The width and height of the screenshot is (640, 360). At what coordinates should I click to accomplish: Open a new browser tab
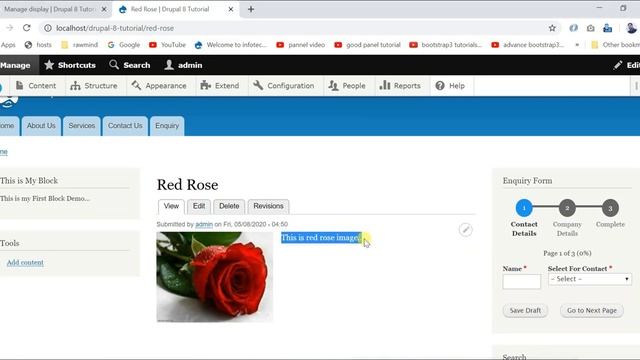[x=251, y=9]
